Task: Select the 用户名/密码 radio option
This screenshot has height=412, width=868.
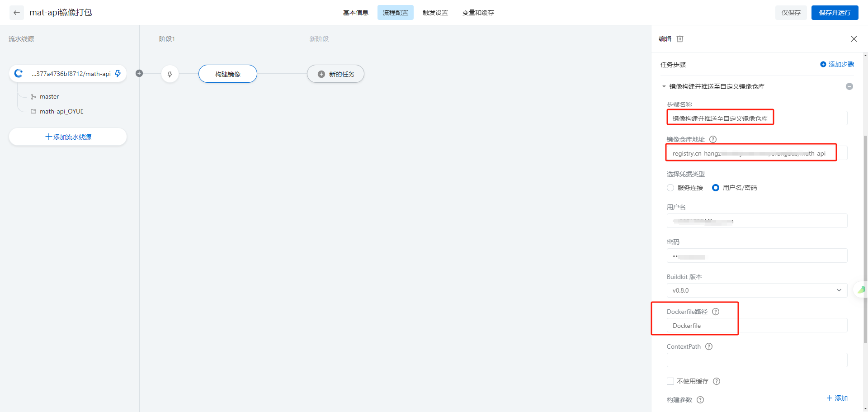Action: point(716,188)
